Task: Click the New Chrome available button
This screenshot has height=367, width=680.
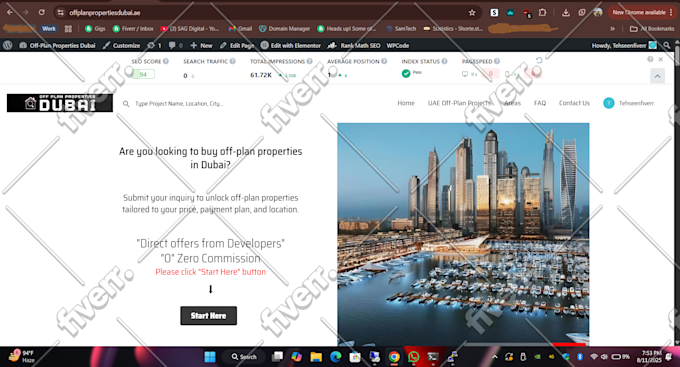Action: pos(641,13)
